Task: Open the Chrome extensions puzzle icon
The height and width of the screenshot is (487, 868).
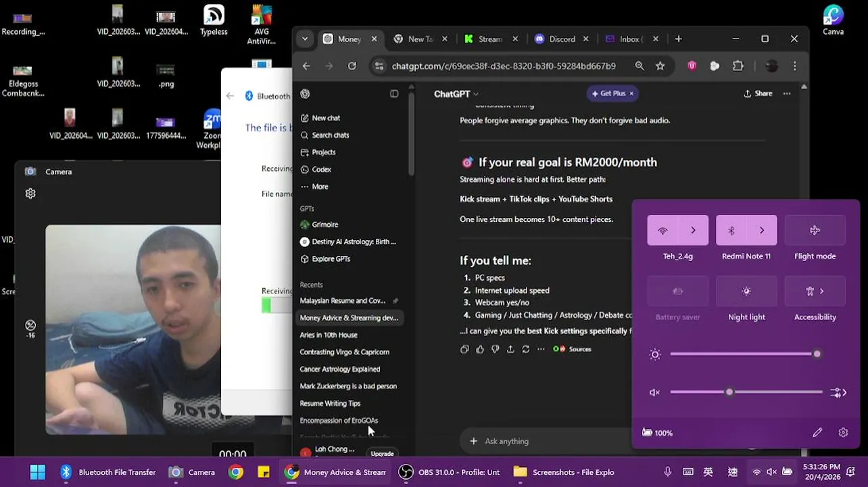Action: (x=738, y=66)
